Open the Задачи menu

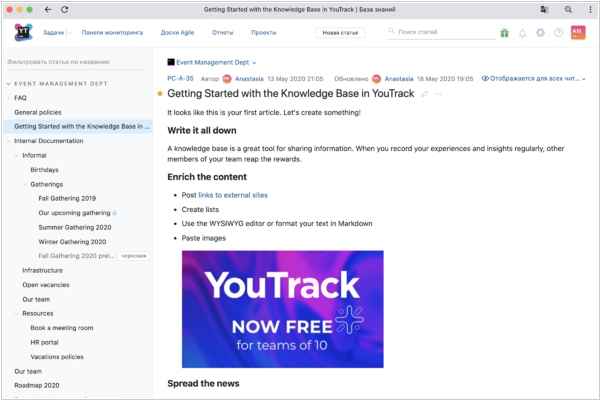[x=53, y=33]
